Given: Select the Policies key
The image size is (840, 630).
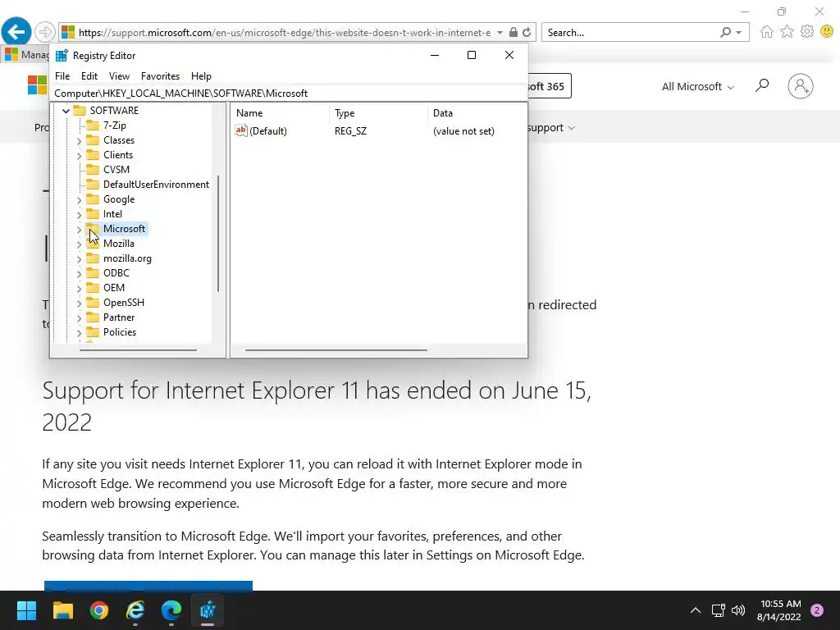Looking at the screenshot, I should click(x=120, y=331).
